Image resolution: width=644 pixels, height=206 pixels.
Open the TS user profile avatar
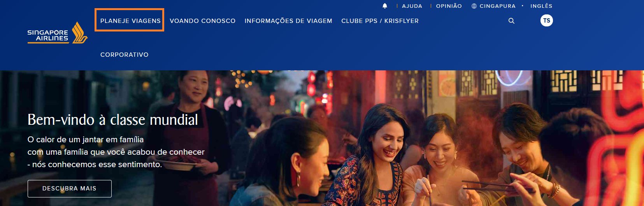pyautogui.click(x=547, y=21)
